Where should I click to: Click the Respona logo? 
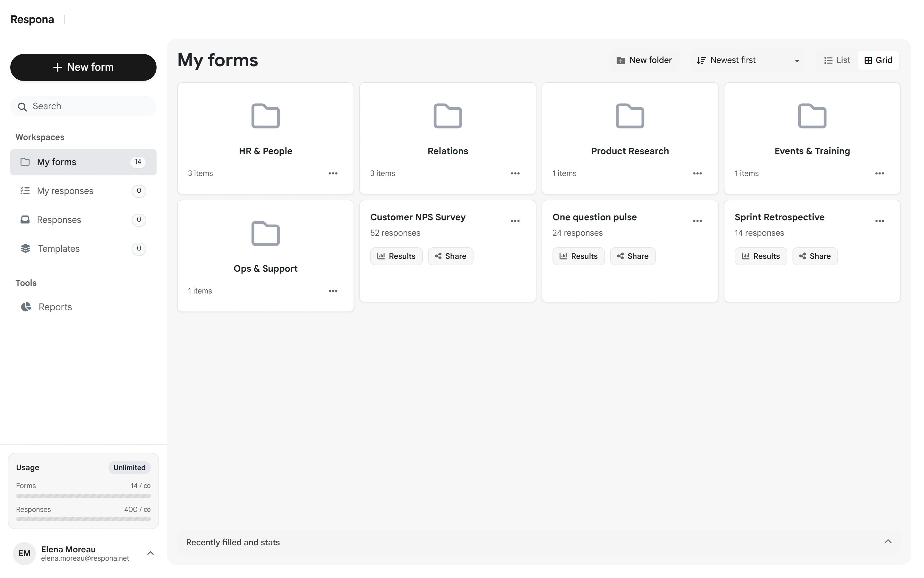(x=32, y=20)
